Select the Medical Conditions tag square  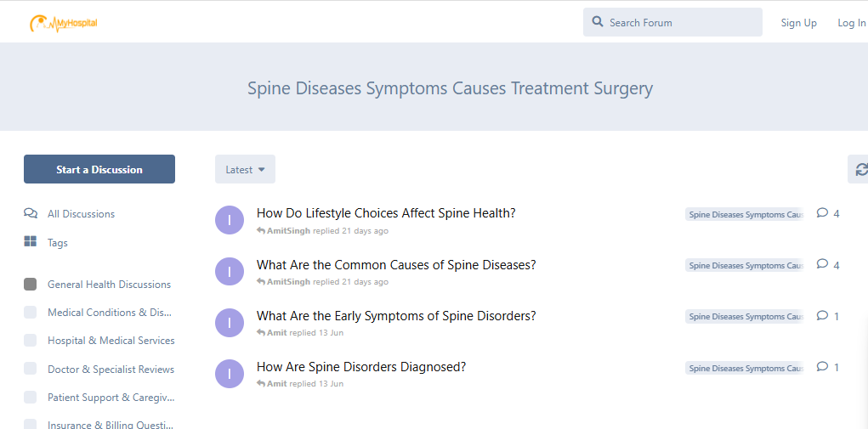(31, 313)
